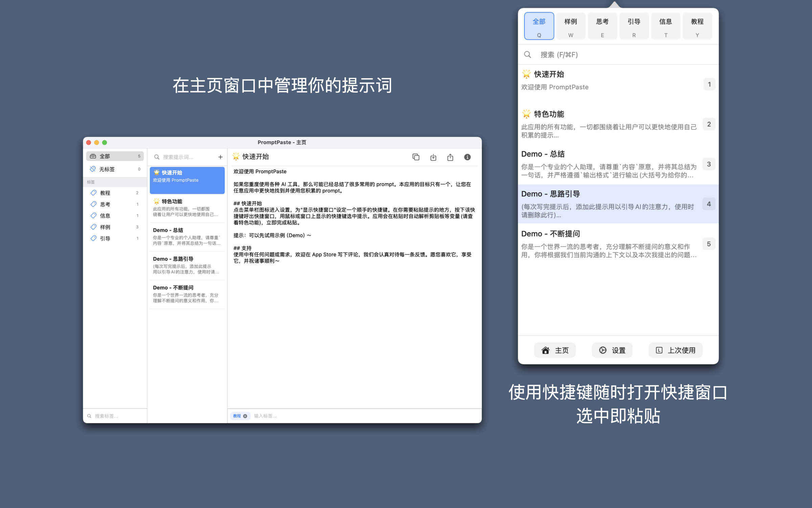Add a new prompt with plus icon
The image size is (812, 508).
tap(220, 157)
